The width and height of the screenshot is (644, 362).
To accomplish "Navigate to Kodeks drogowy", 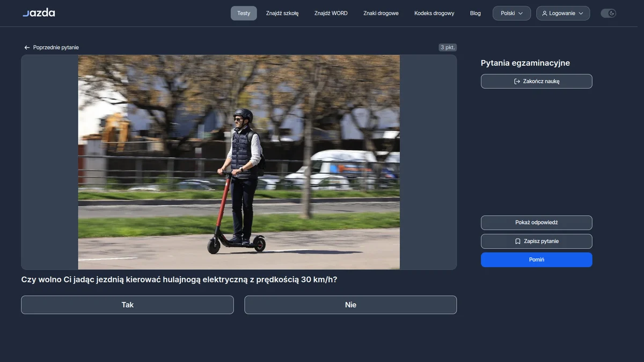I will pos(434,13).
